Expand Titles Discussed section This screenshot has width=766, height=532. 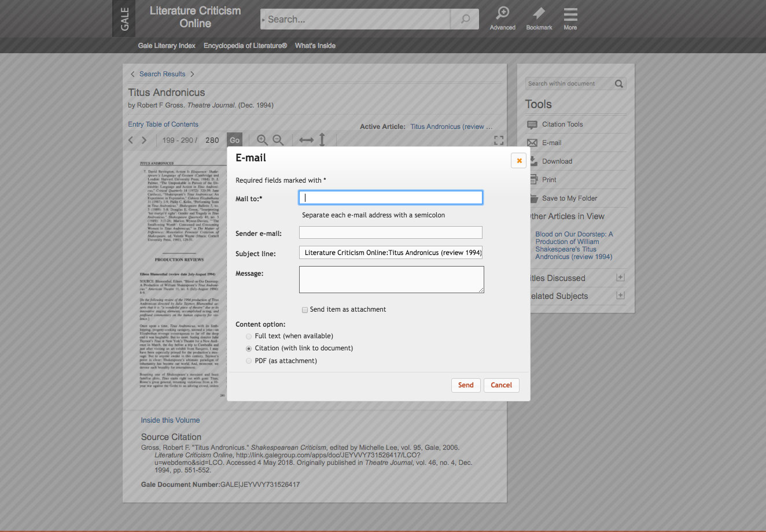[620, 278]
